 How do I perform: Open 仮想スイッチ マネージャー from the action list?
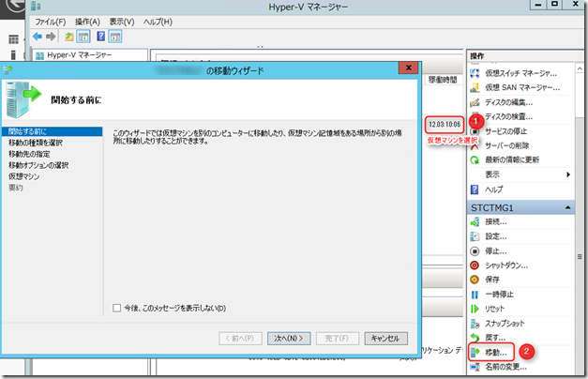coord(520,73)
